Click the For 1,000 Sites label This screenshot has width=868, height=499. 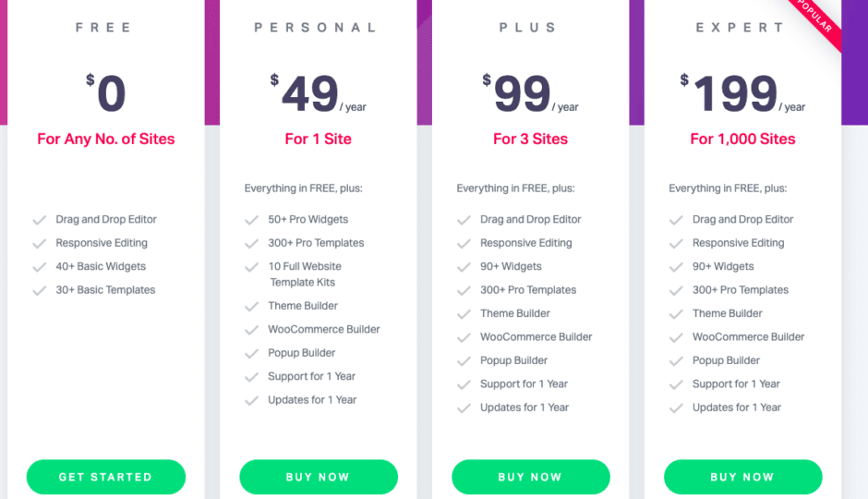742,139
